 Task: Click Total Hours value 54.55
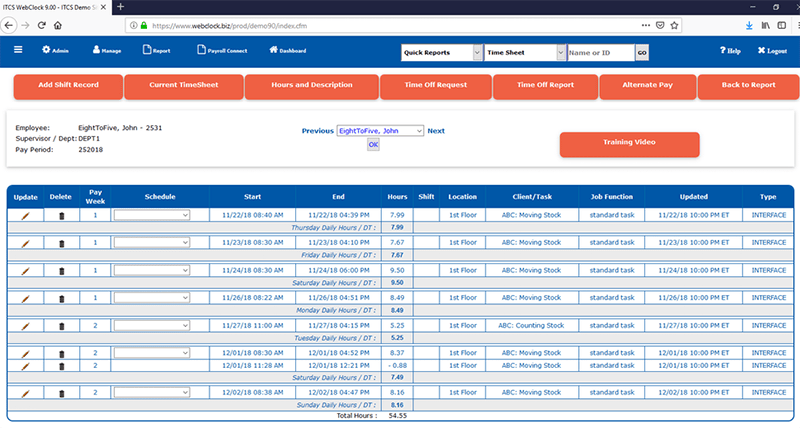(x=397, y=416)
